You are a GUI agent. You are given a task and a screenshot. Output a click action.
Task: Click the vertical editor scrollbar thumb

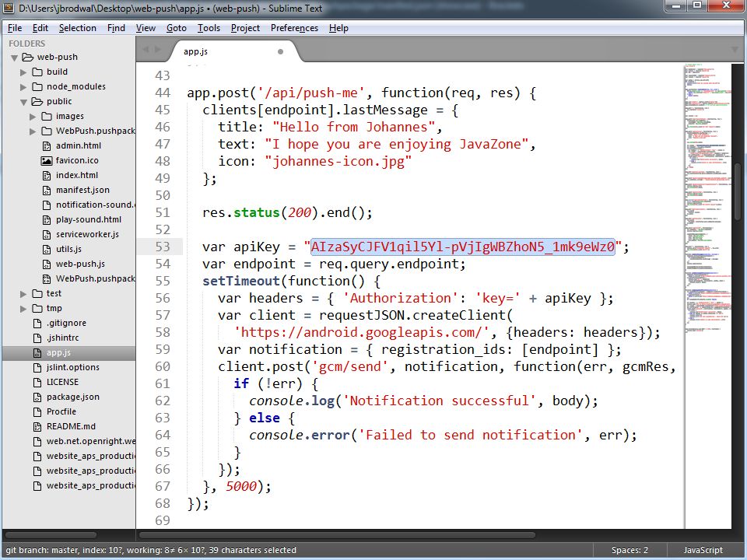point(738,191)
